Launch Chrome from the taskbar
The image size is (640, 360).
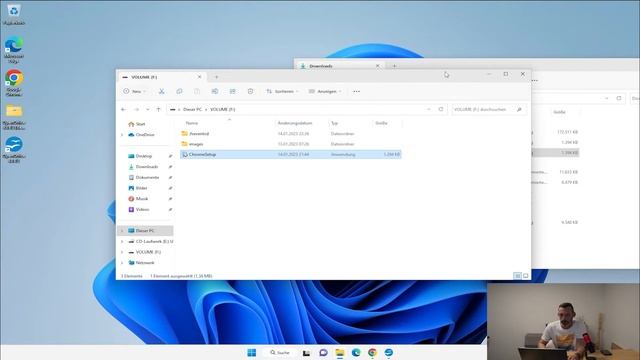(x=372, y=352)
